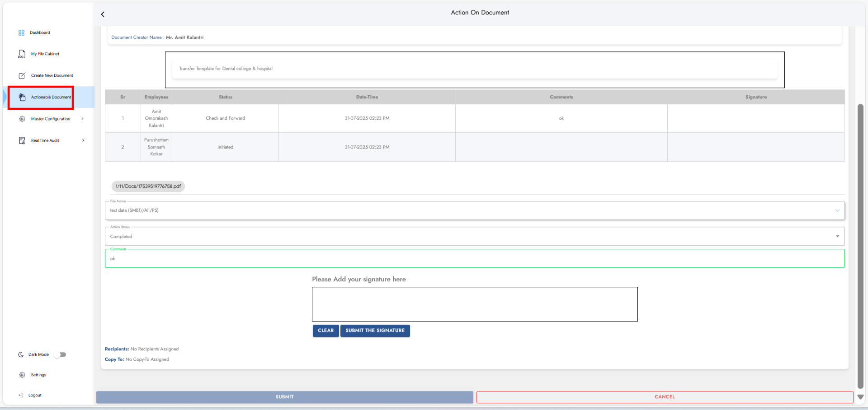The width and height of the screenshot is (868, 410).
Task: Expand the Real Time Audit chevron
Action: click(x=83, y=140)
